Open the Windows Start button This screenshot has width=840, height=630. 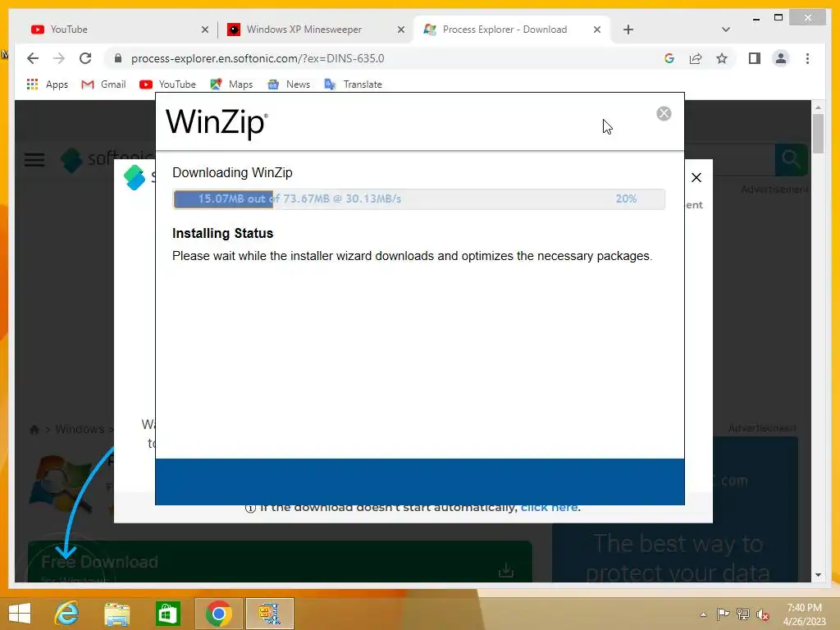click(x=20, y=614)
